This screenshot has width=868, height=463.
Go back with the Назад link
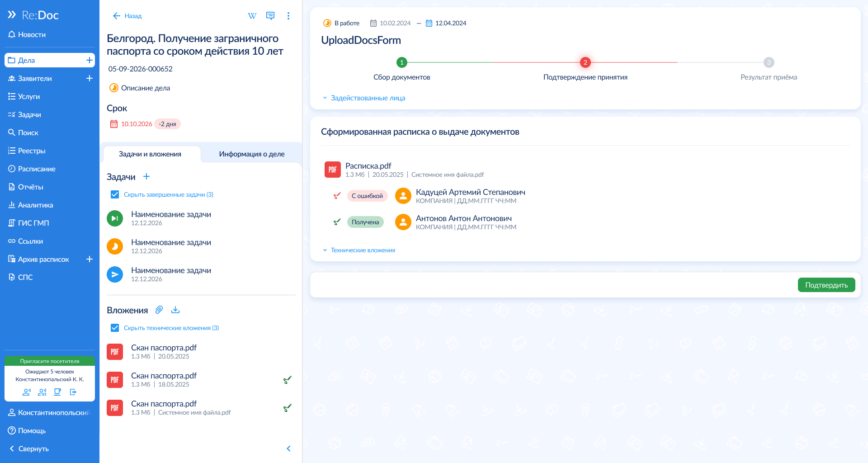pyautogui.click(x=127, y=16)
